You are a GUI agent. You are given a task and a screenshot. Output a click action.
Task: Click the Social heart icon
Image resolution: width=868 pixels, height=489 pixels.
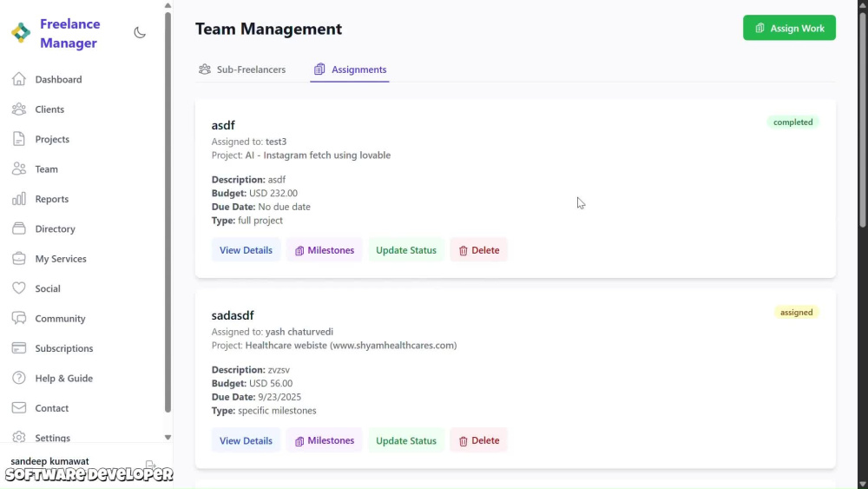click(x=19, y=288)
